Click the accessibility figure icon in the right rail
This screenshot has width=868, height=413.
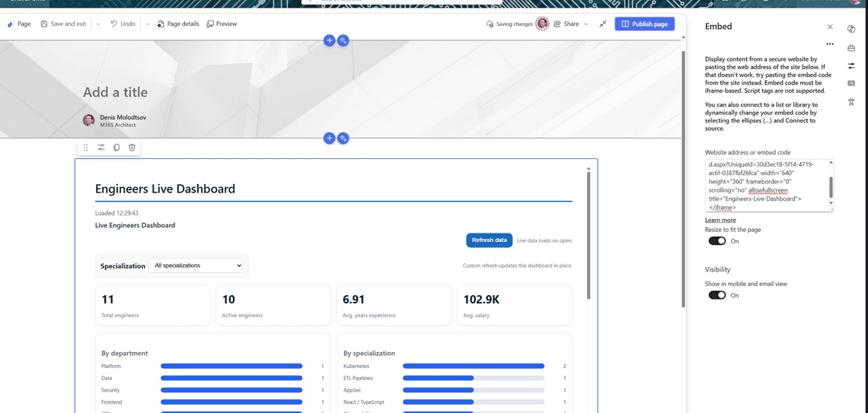click(x=851, y=102)
